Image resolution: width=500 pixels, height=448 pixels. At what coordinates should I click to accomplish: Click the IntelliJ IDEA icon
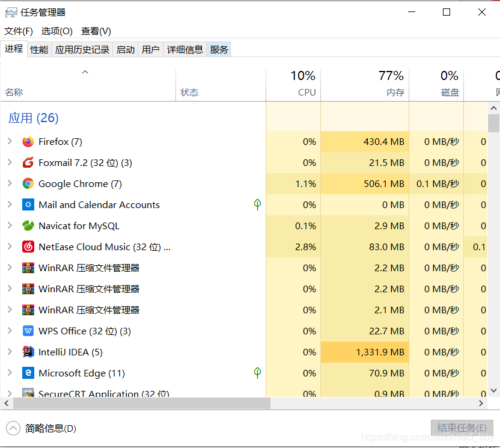point(28,352)
